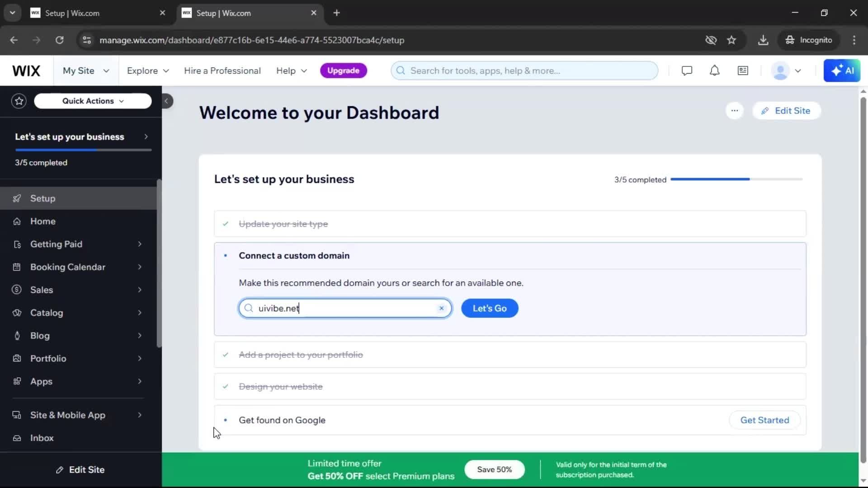Image resolution: width=868 pixels, height=488 pixels.
Task: Click Get Started for Google
Action: (764, 420)
